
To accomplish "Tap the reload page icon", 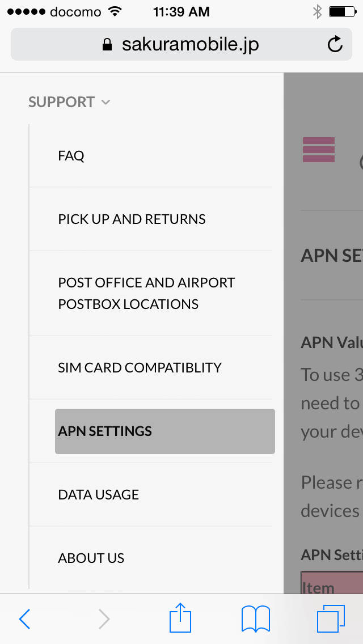I will coord(335,44).
